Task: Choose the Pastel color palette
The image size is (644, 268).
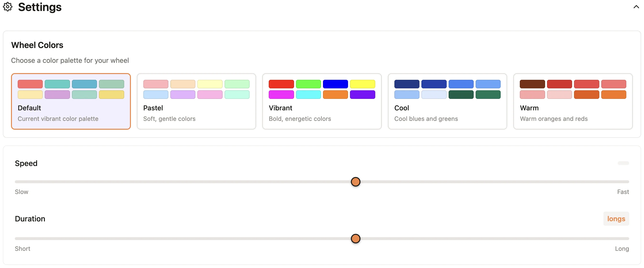Action: pyautogui.click(x=196, y=101)
